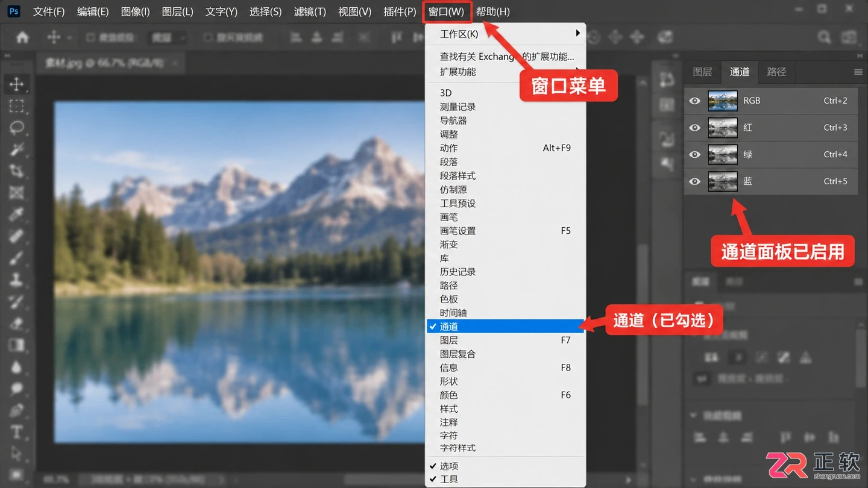
Task: Choose 图层复合 from the Window menu
Action: (506, 354)
